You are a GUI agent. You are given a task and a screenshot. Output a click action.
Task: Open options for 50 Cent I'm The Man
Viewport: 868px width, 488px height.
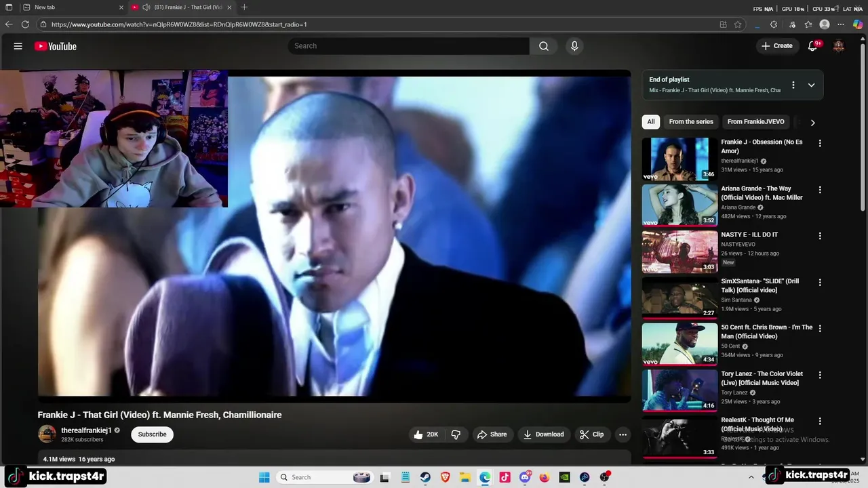click(820, 328)
